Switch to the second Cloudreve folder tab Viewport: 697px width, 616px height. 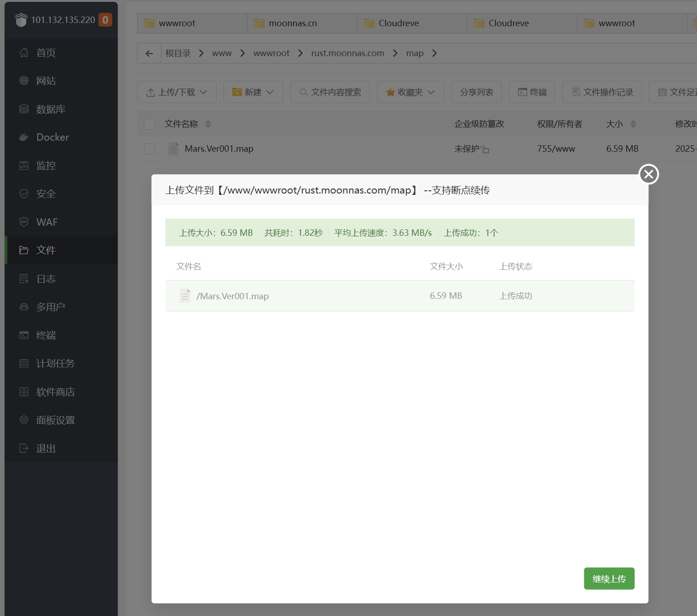click(x=522, y=23)
